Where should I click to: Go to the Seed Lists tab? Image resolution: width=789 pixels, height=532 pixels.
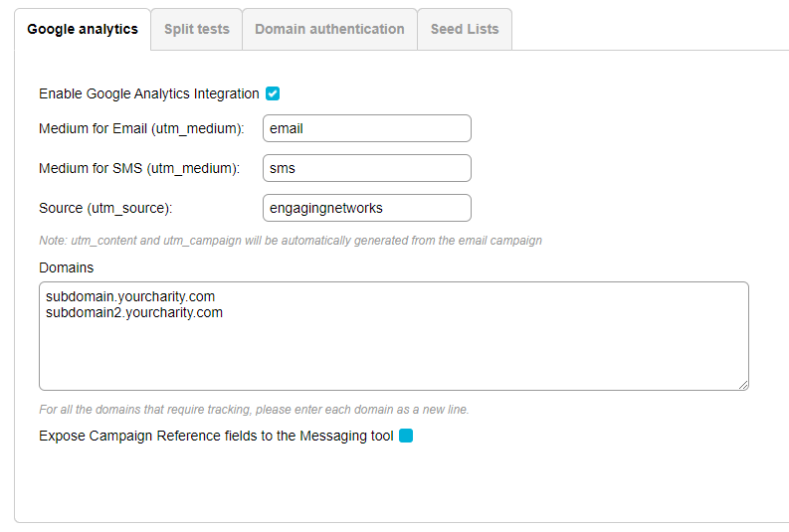click(465, 29)
